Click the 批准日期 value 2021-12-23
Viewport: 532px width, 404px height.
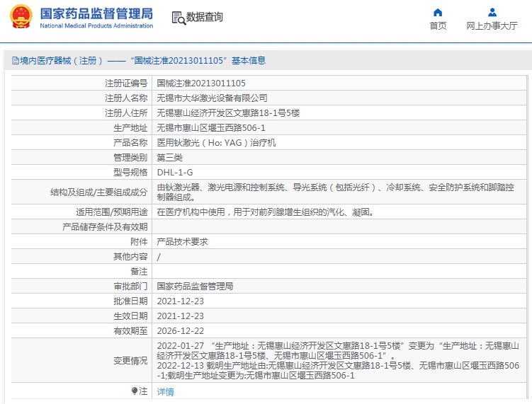pyautogui.click(x=180, y=301)
